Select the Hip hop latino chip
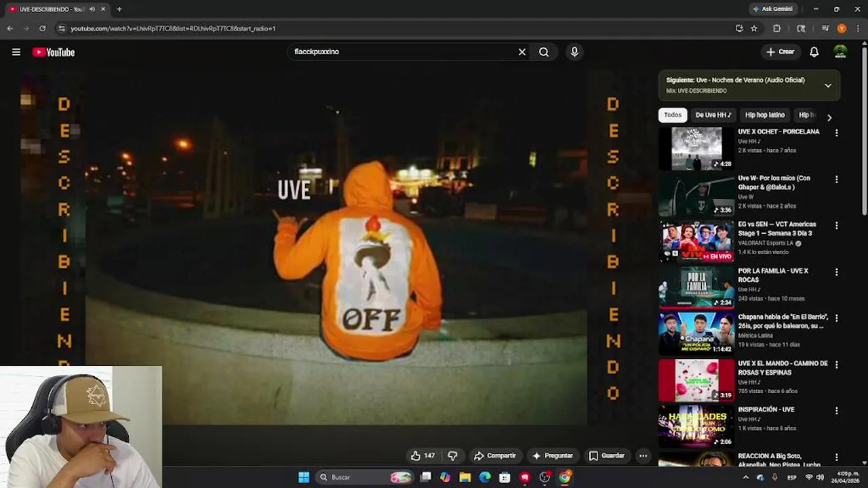The width and height of the screenshot is (868, 488). coord(765,115)
